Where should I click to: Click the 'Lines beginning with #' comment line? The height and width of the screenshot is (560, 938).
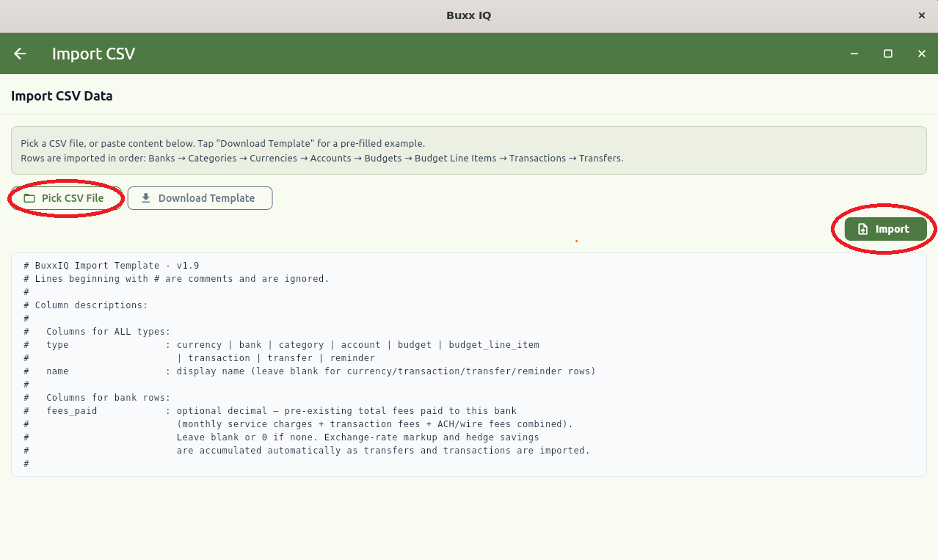tap(176, 279)
